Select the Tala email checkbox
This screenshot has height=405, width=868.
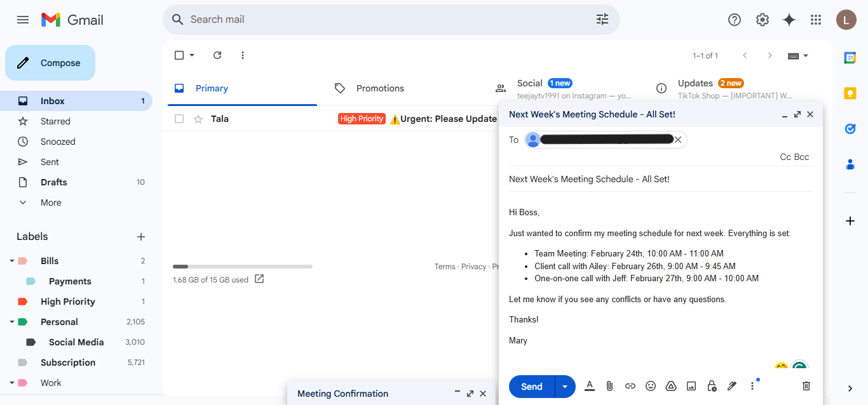pyautogui.click(x=179, y=119)
